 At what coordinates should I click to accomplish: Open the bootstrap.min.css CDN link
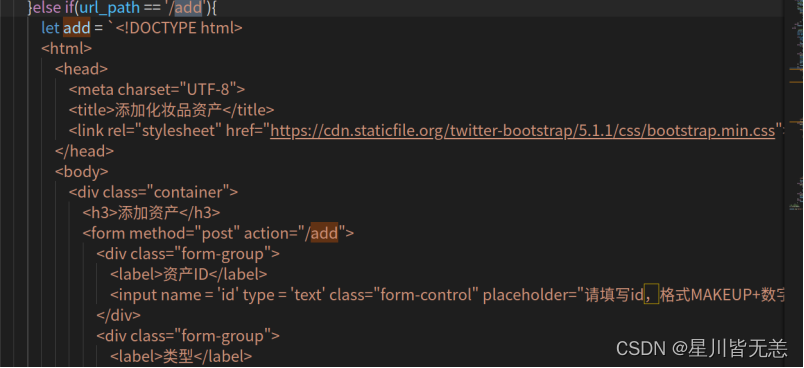point(522,131)
